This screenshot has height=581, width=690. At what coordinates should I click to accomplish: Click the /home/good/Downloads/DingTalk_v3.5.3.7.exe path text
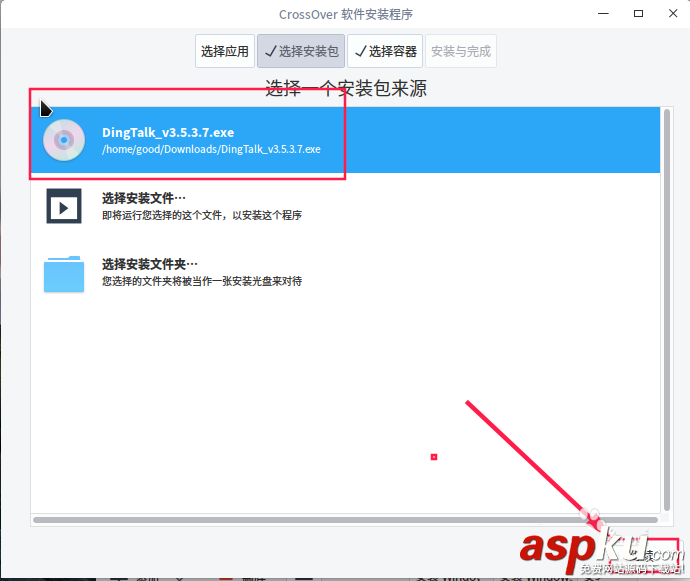pos(211,149)
